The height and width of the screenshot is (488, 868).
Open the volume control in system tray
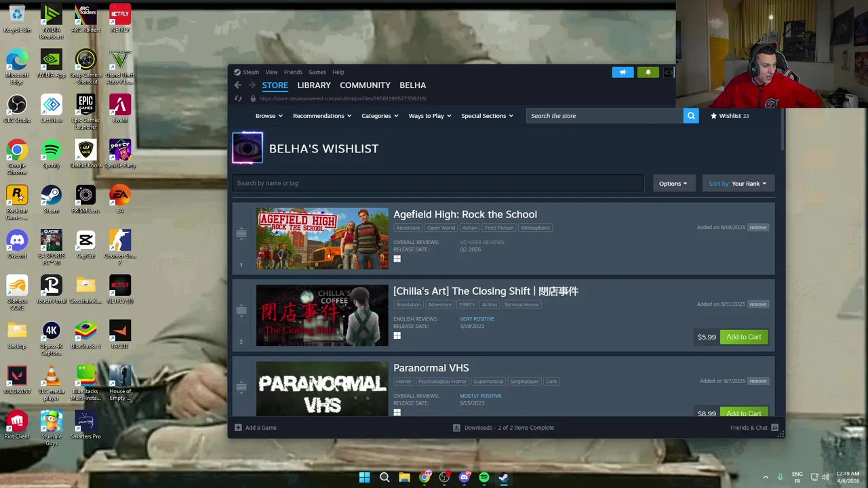[826, 477]
